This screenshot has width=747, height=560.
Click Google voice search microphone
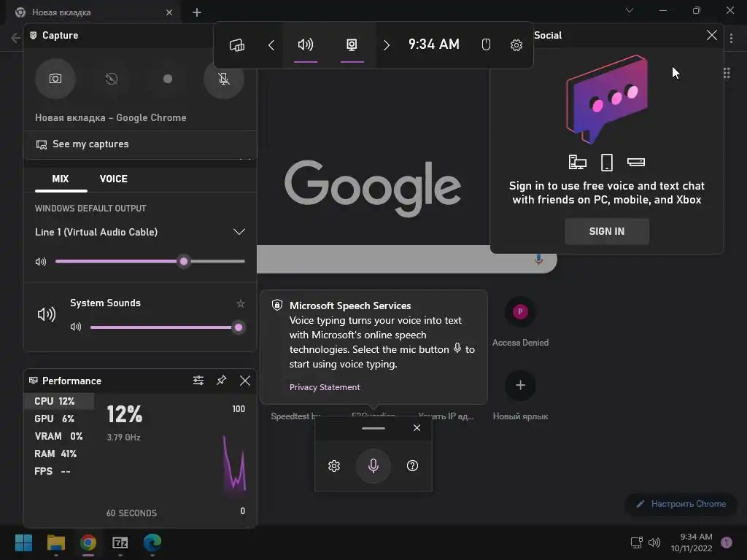pos(539,259)
